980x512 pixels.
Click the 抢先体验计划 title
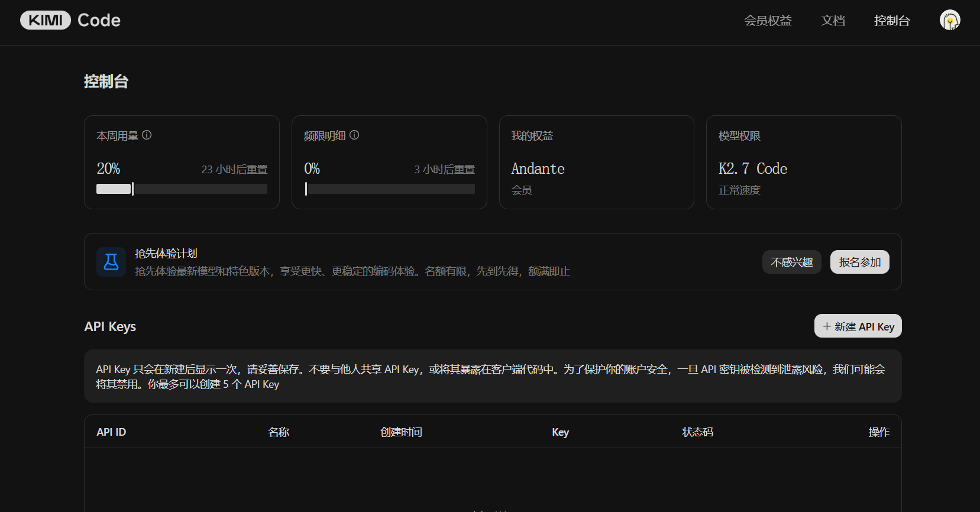coord(166,254)
